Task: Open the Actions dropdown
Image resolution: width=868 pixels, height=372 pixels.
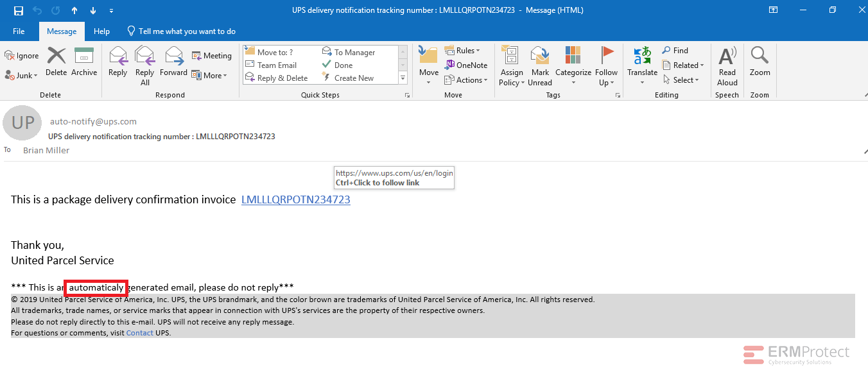Action: pos(467,80)
